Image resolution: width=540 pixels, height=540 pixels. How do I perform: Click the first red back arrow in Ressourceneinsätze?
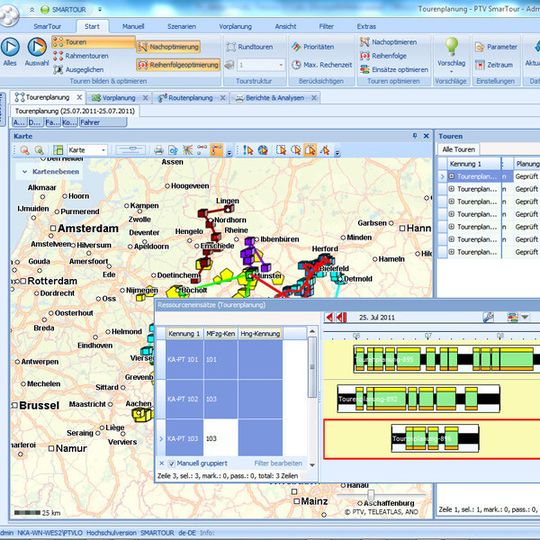click(x=329, y=317)
